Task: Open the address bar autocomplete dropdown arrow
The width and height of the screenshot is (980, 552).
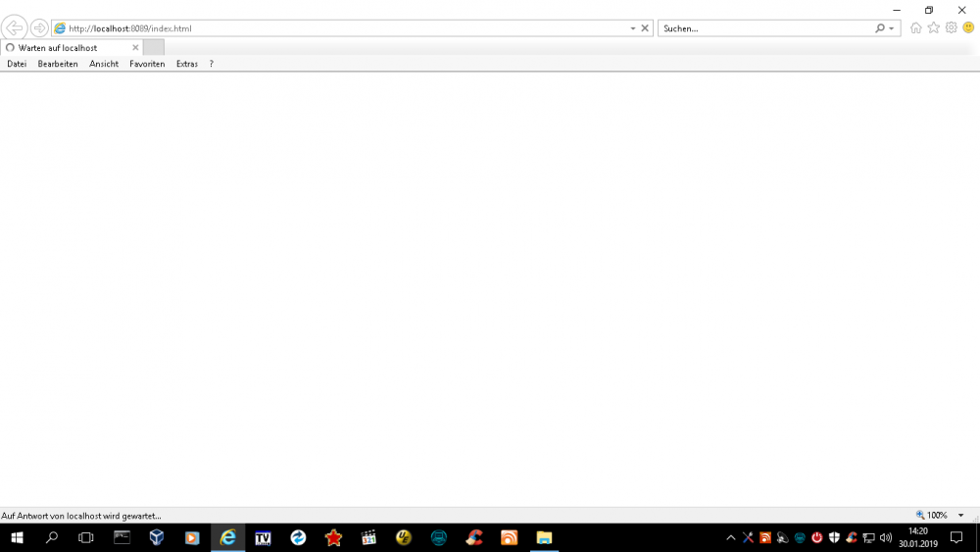Action: coord(633,28)
